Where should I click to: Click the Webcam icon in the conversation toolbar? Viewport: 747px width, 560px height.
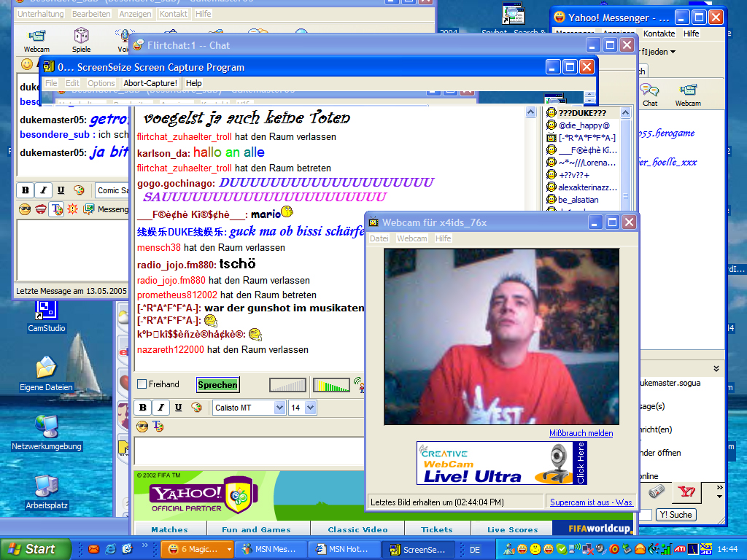pos(36,39)
